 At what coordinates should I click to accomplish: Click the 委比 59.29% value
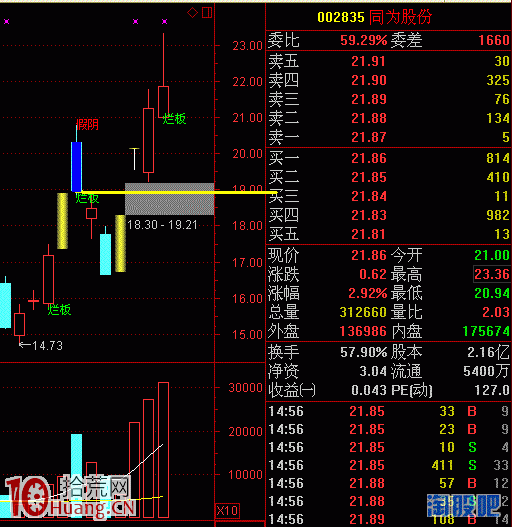coord(364,40)
